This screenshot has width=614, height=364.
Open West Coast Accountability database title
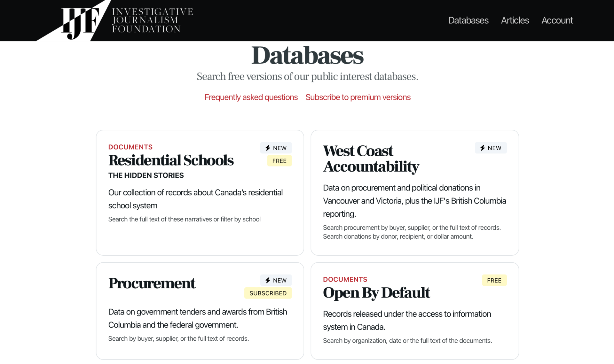point(371,159)
